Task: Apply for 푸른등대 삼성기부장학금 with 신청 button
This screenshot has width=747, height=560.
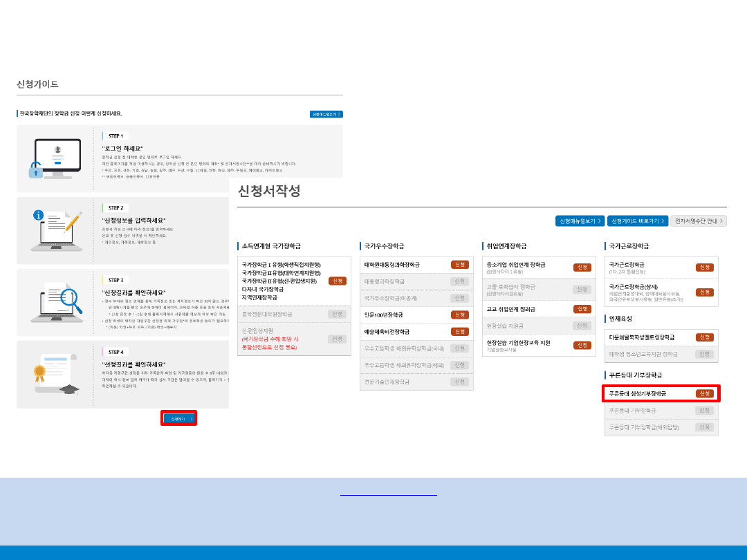Action: click(x=704, y=393)
